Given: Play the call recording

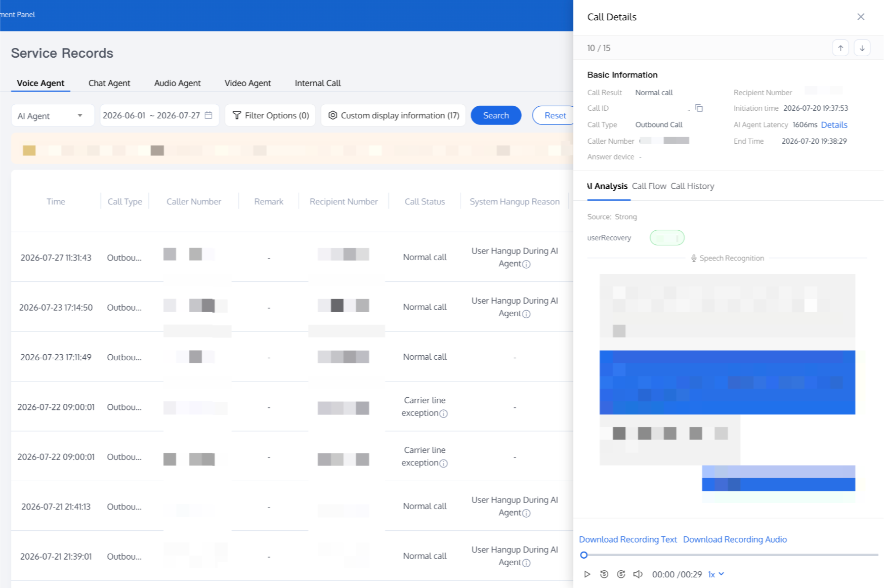Looking at the screenshot, I should (x=587, y=574).
